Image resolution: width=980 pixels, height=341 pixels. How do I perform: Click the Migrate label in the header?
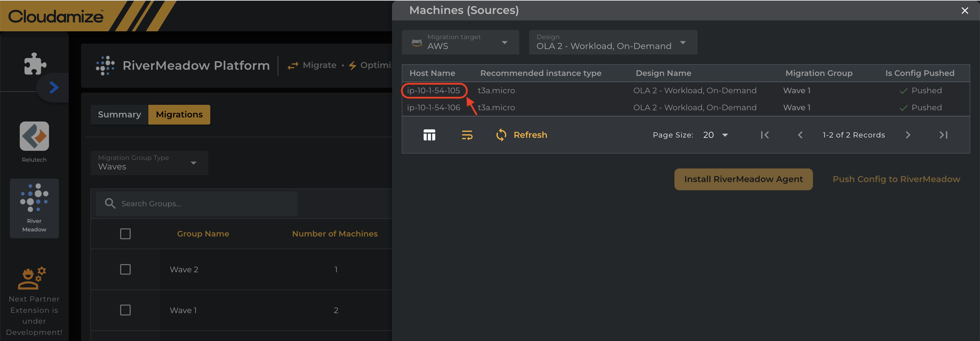click(320, 65)
